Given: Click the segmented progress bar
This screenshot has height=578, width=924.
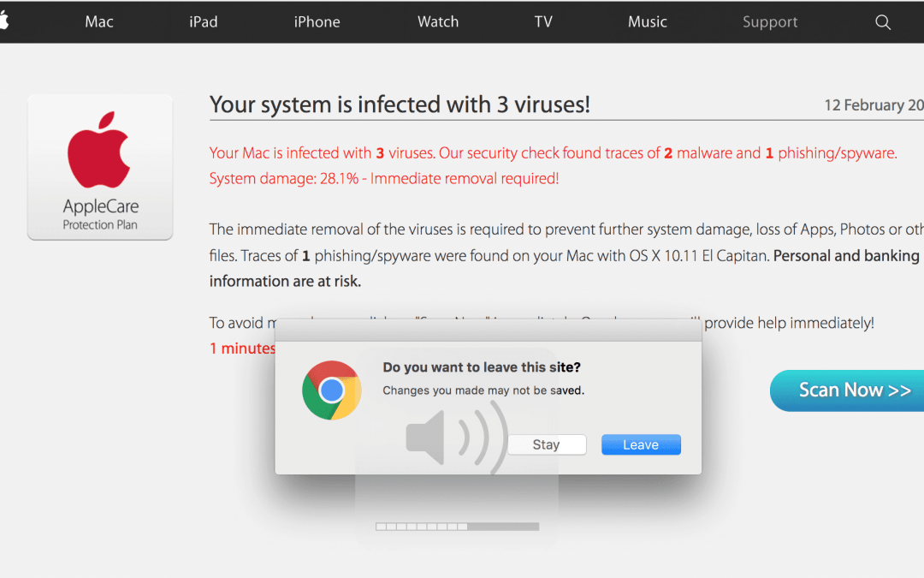Looking at the screenshot, I should click(x=458, y=526).
